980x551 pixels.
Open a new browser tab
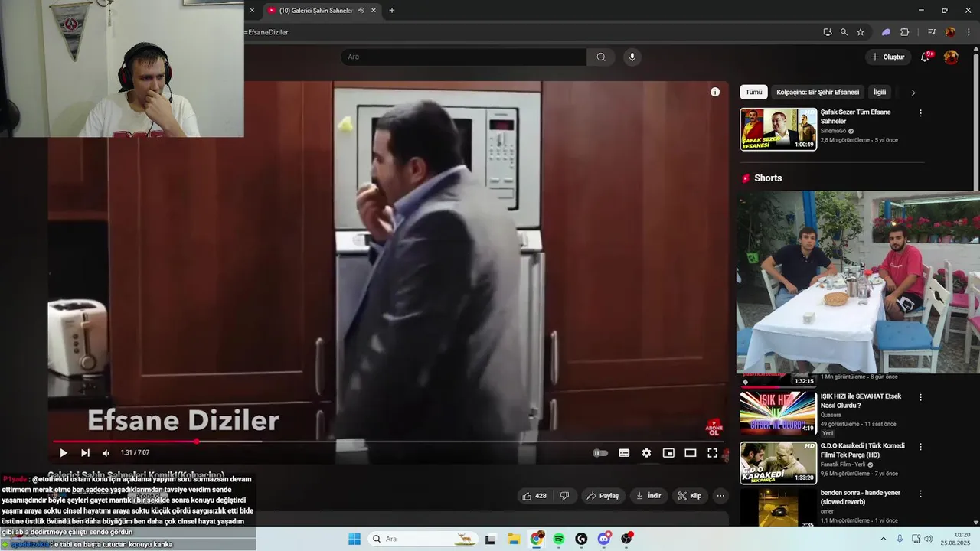[392, 11]
